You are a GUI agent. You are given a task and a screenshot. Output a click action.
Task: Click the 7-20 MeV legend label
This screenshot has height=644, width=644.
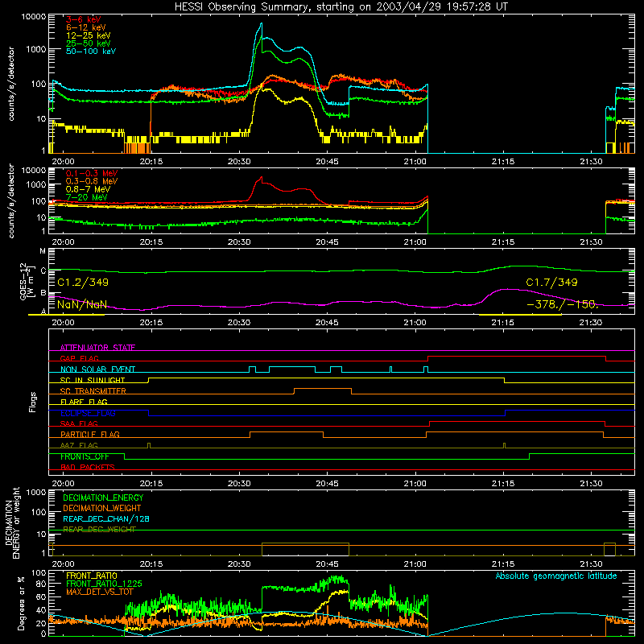[87, 196]
